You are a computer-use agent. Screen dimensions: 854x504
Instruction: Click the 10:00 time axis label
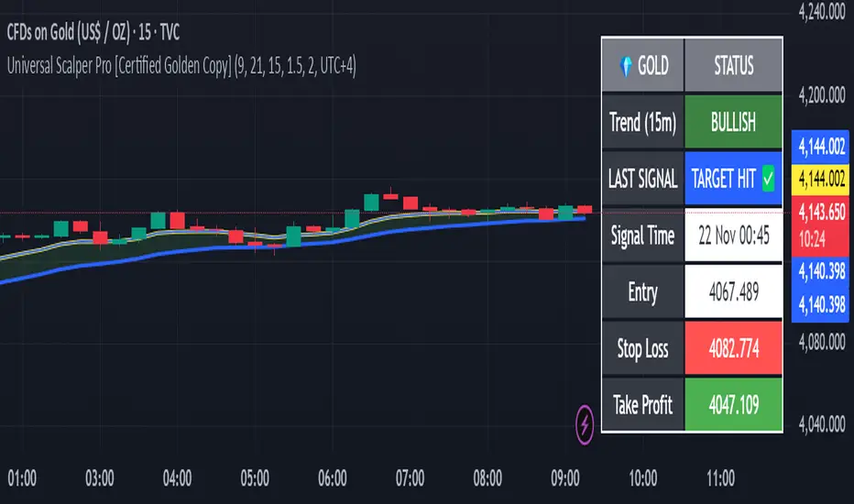coord(643,478)
